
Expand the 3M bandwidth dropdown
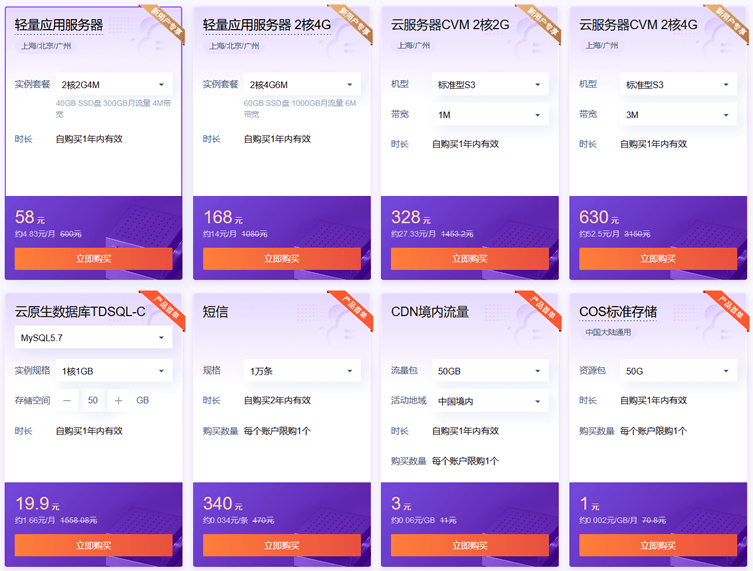coord(678,115)
